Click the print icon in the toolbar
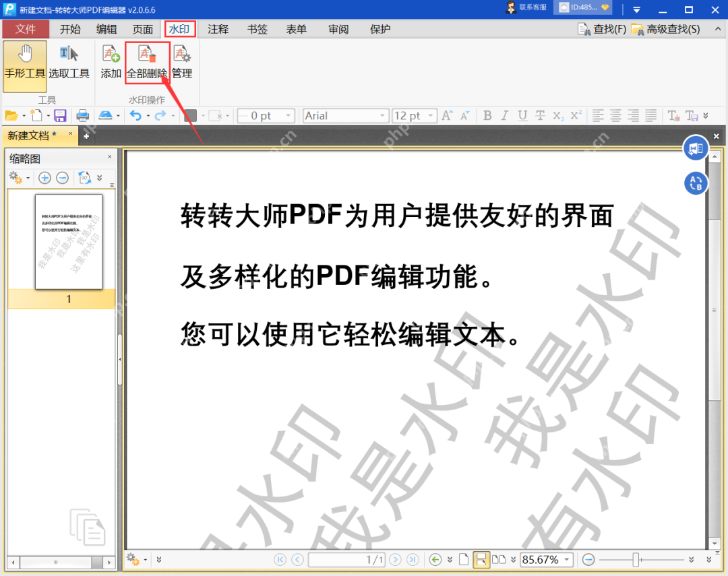This screenshot has width=728, height=576. pyautogui.click(x=83, y=115)
